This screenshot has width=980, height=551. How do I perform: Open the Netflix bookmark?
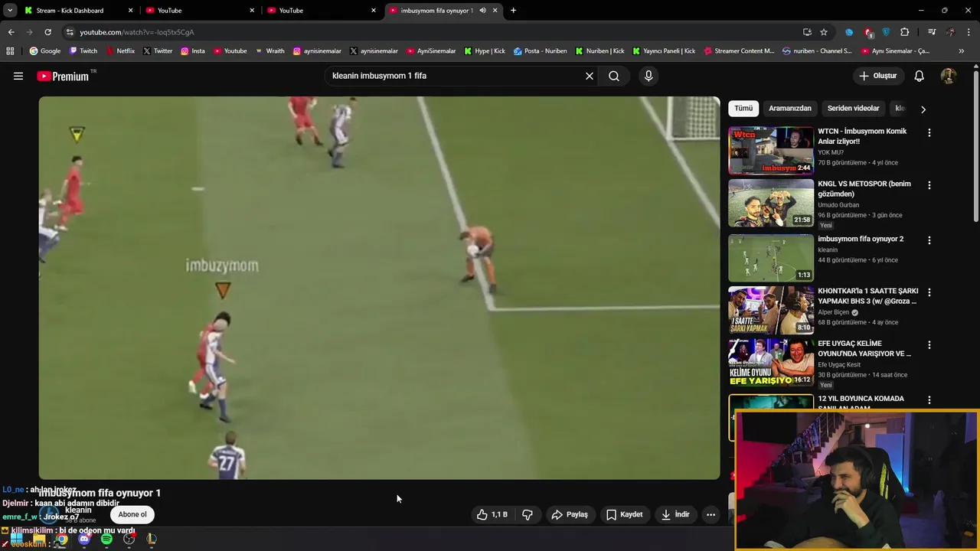[x=120, y=51]
